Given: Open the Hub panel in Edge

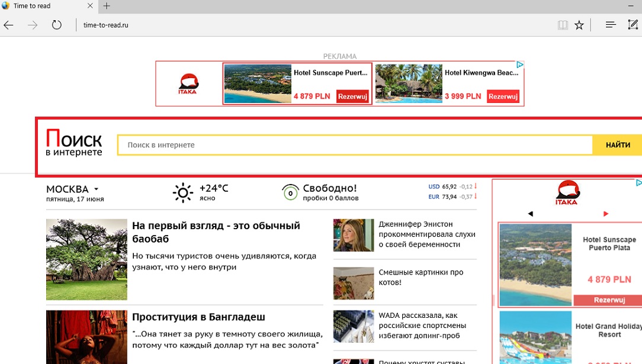Looking at the screenshot, I should click(x=610, y=25).
